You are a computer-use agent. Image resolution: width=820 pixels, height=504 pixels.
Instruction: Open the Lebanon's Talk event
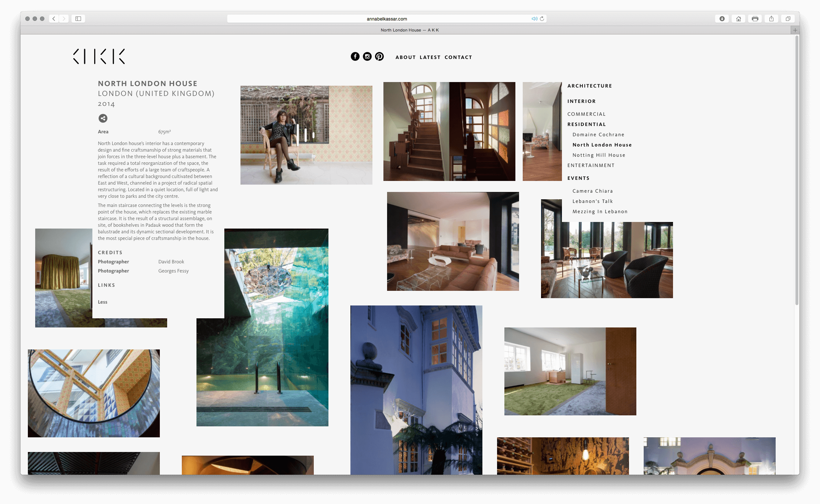click(592, 201)
